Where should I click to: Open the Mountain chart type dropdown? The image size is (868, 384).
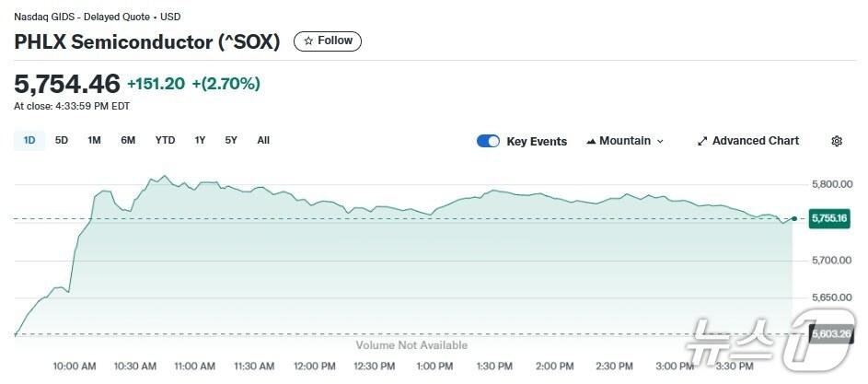624,142
